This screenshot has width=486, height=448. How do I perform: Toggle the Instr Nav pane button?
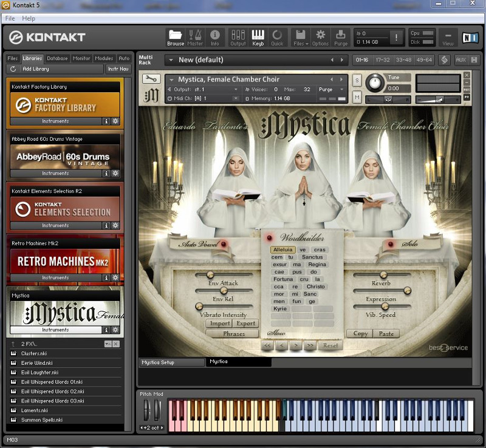point(118,69)
